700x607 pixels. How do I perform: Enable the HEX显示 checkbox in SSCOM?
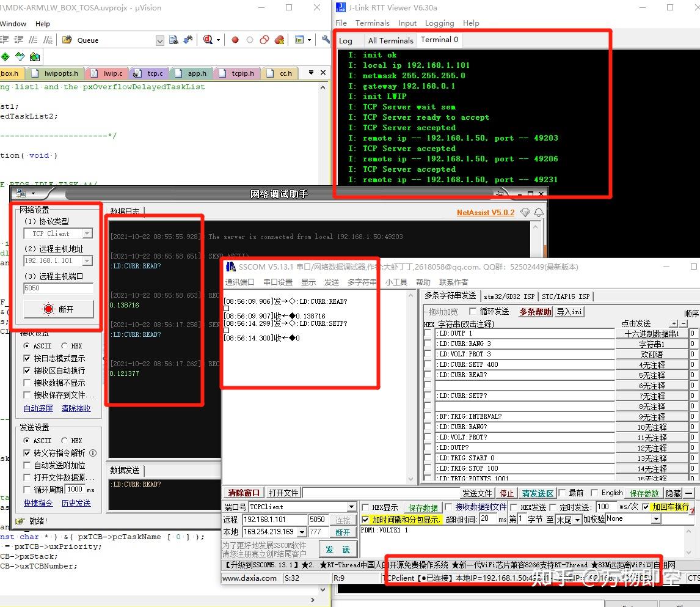365,507
